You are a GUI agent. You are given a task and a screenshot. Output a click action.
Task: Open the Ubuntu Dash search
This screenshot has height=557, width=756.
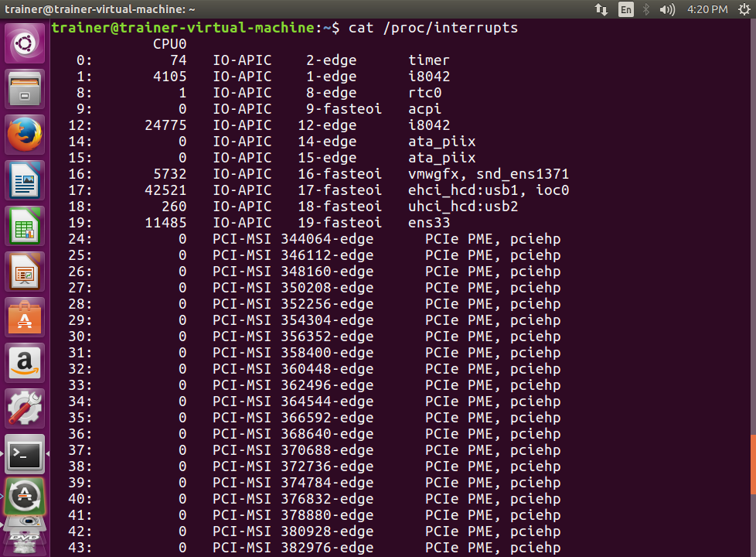tap(25, 43)
